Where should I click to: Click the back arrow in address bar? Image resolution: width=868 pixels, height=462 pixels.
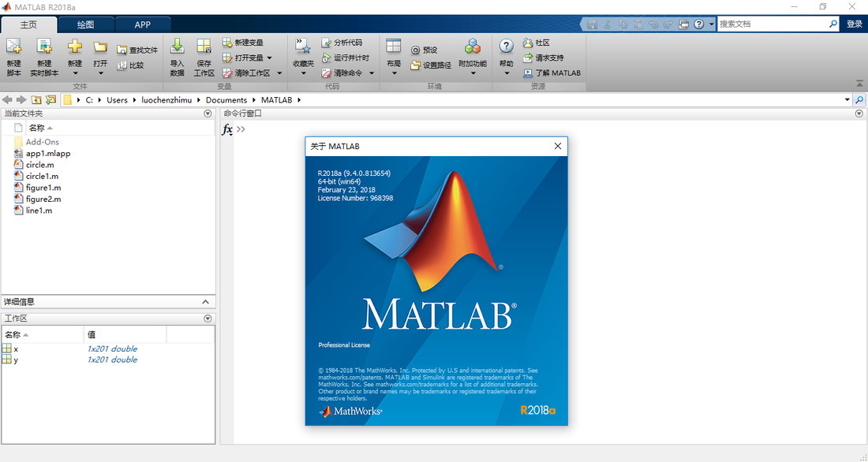coord(7,99)
